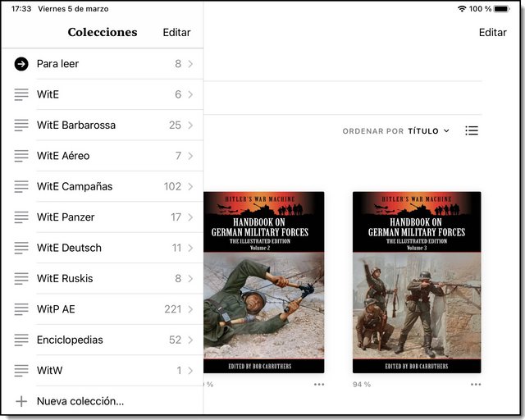Click the WitE Deutsch row label
525x420 pixels.
tap(69, 248)
